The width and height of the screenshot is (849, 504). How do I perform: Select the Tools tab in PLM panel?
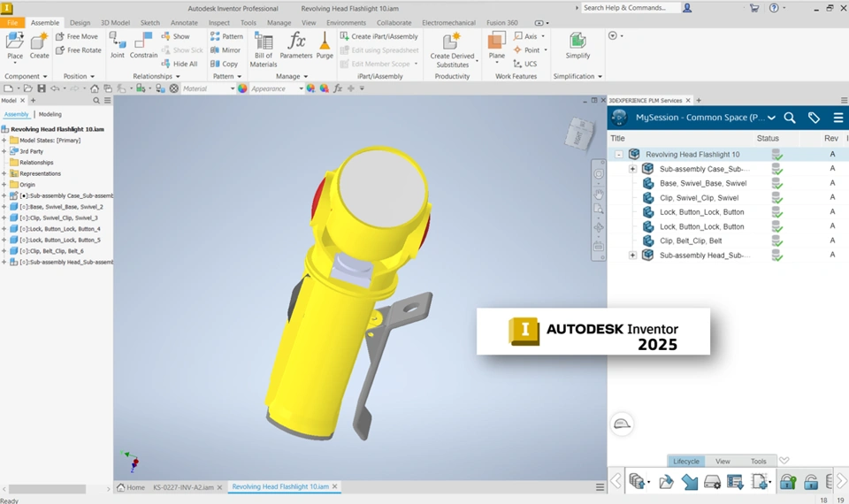pyautogui.click(x=758, y=462)
